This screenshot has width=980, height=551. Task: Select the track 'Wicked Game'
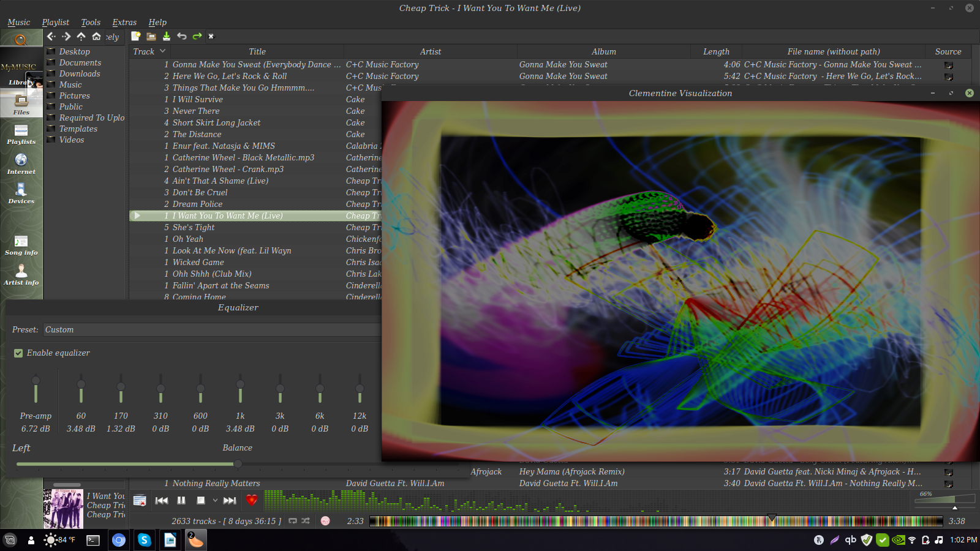(198, 262)
